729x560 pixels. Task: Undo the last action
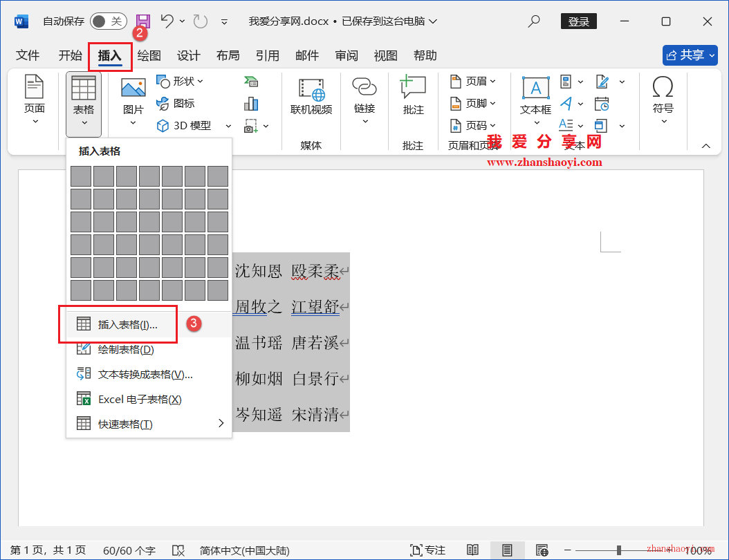pos(167,21)
